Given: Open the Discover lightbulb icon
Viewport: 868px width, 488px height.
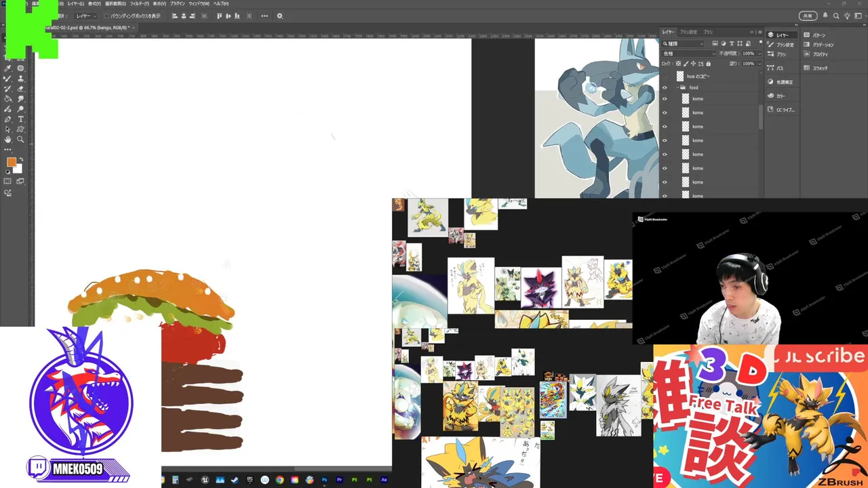Looking at the screenshot, I should (x=847, y=16).
